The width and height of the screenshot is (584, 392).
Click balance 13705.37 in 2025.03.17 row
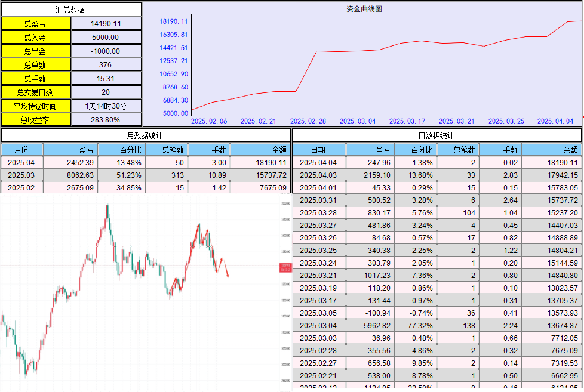(x=552, y=301)
